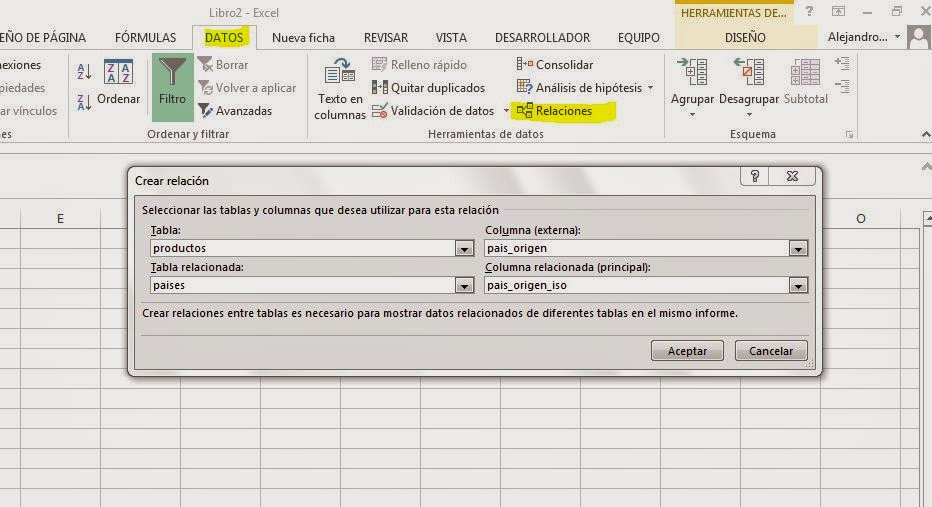Image resolution: width=932 pixels, height=507 pixels.
Task: Select column O header
Action: (861, 219)
